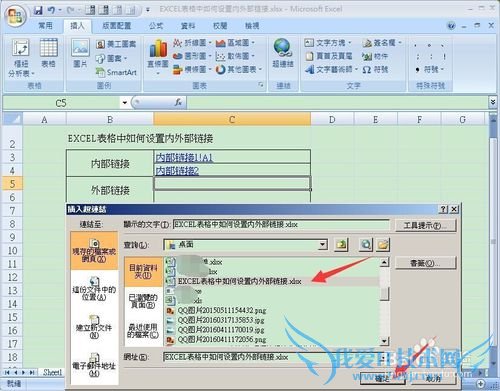500x391 pixels.
Task: Switch to the Home ribbon tab
Action: pyautogui.click(x=46, y=26)
